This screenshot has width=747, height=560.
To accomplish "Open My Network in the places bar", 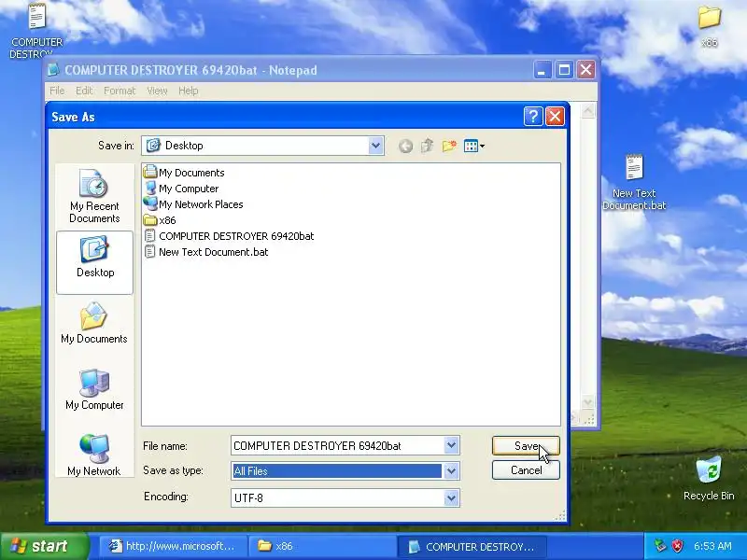I will point(94,455).
